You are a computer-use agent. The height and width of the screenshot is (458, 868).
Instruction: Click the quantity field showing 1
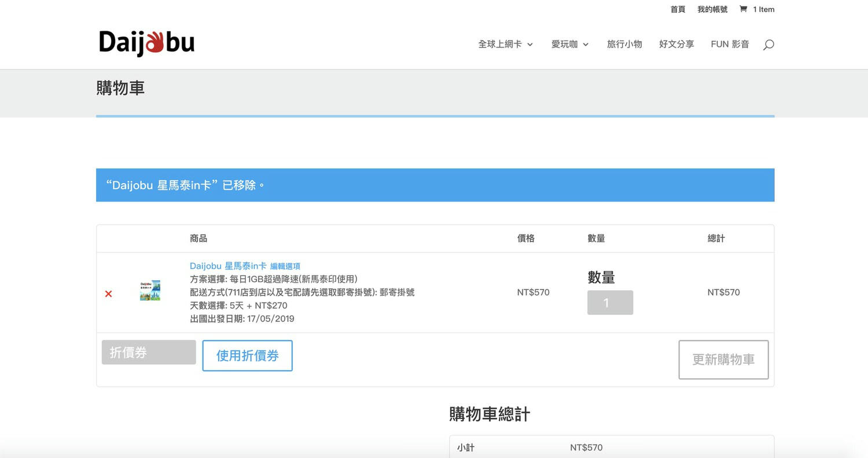coord(610,303)
